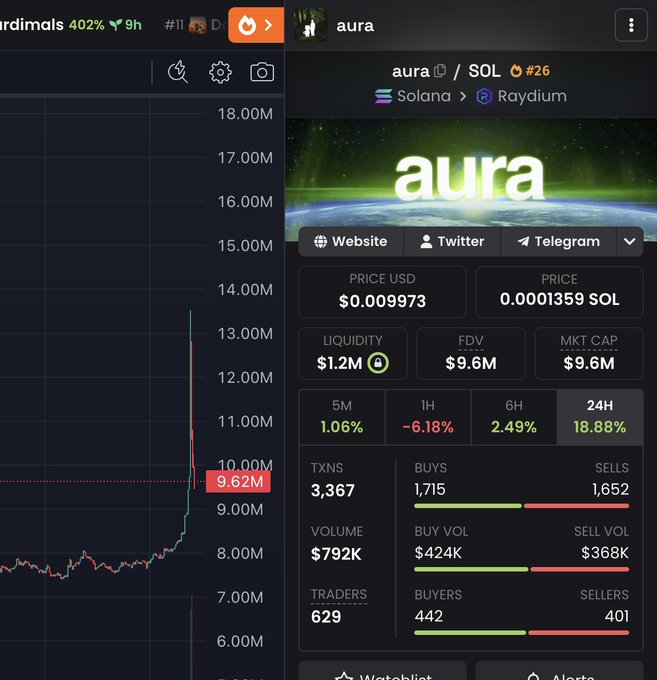Select the 24H timeframe tab
Image resolution: width=657 pixels, height=680 pixels.
coord(600,417)
